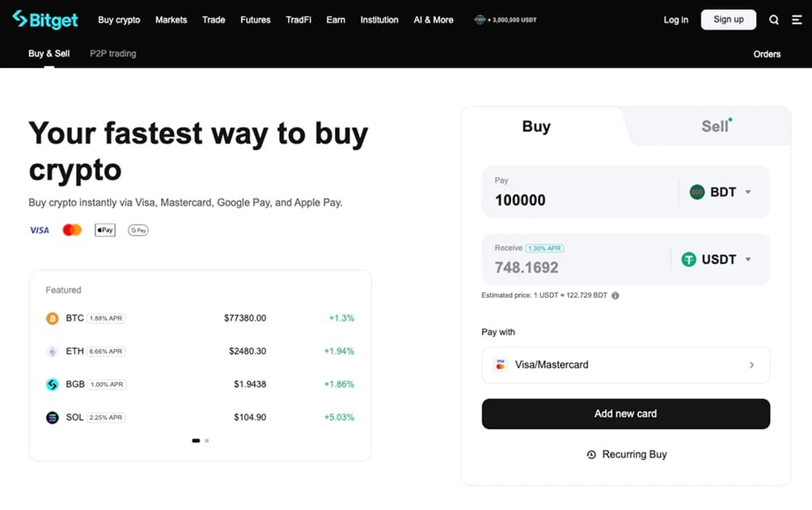Open the hamburger menu icon
812x510 pixels.
point(797,19)
